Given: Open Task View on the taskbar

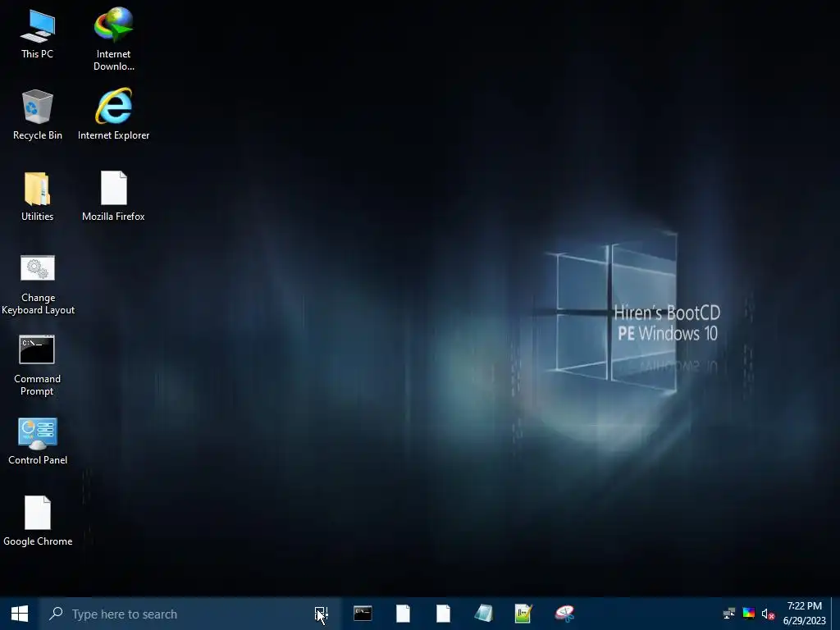Looking at the screenshot, I should coord(322,614).
